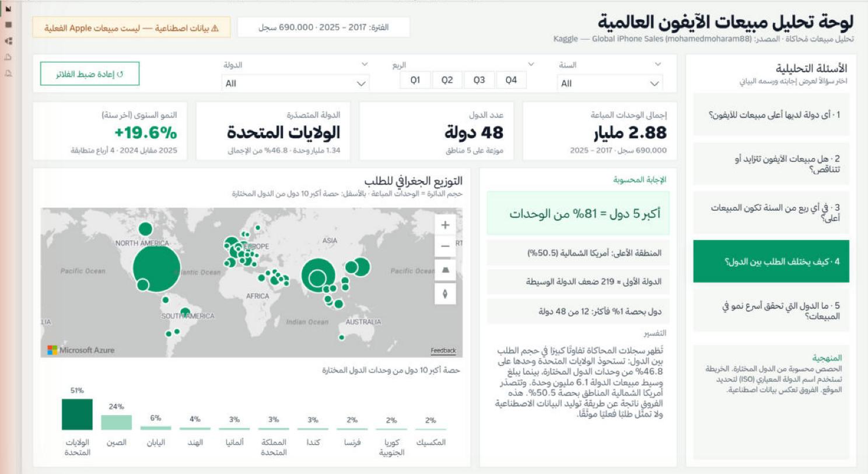868x474 pixels.
Task: Click the Microsoft Azure logo on the map
Action: (81, 350)
